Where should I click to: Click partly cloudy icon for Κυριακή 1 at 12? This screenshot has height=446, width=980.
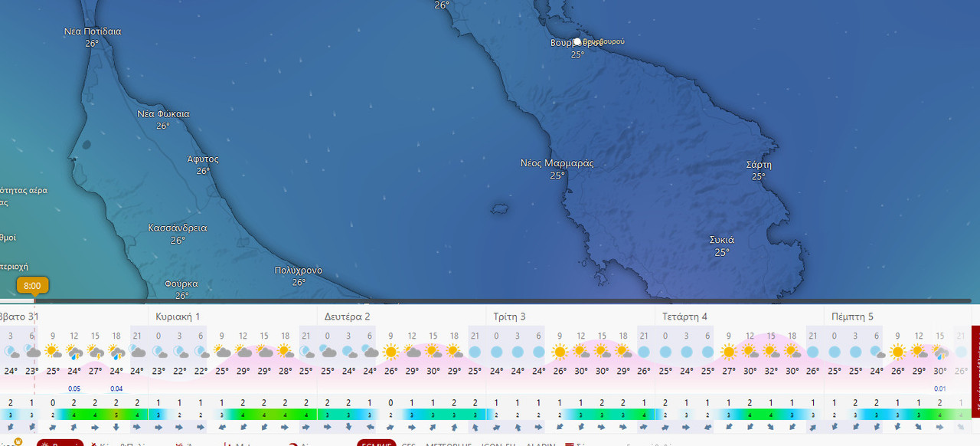pos(243,352)
